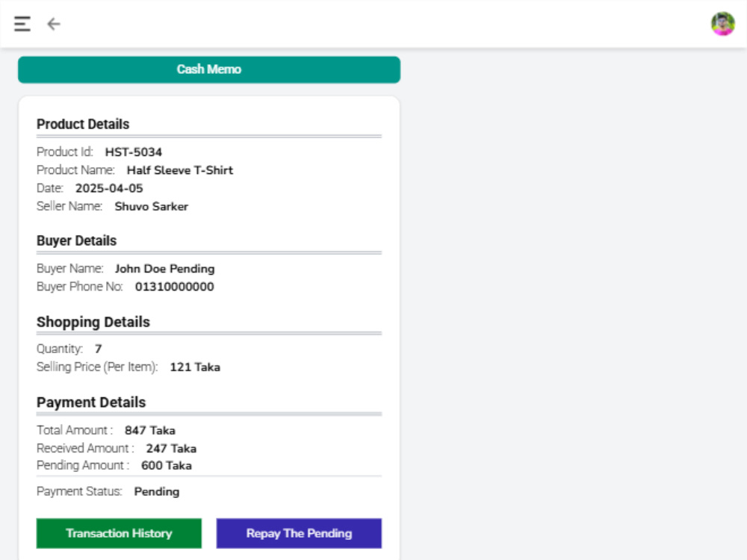Click the Product Details heading
The height and width of the screenshot is (560, 747).
[x=83, y=124]
